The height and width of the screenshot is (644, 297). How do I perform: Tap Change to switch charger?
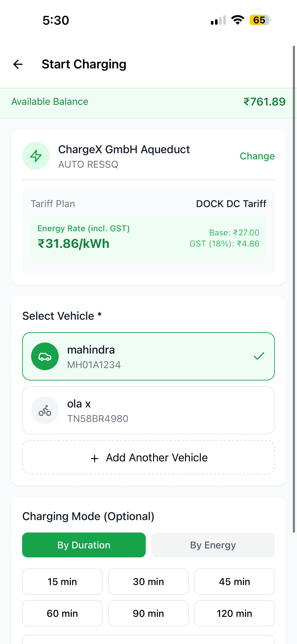point(257,156)
